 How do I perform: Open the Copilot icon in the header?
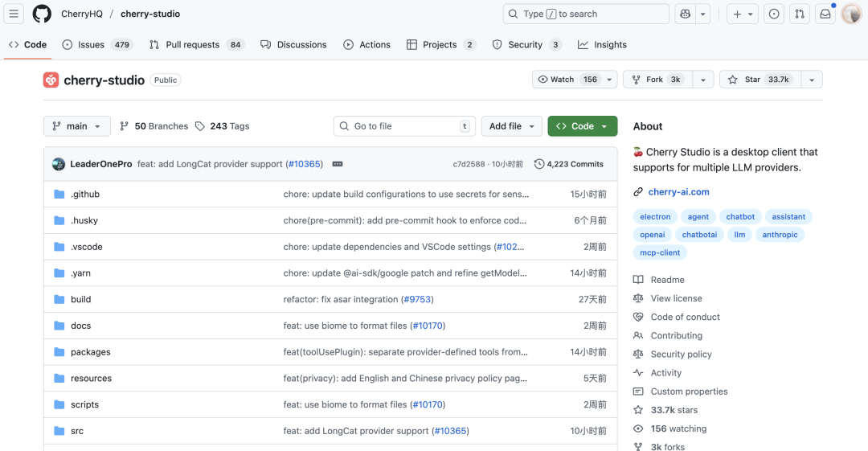[686, 14]
